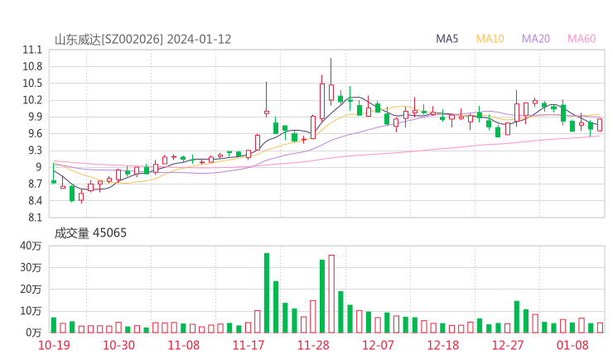
Task: Click the 11-08 date axis label
Action: click(184, 346)
